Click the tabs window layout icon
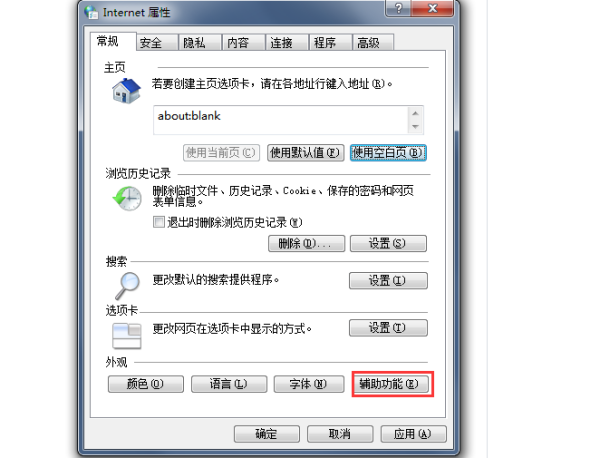Viewport: 600px width, 458px height. pos(127,336)
